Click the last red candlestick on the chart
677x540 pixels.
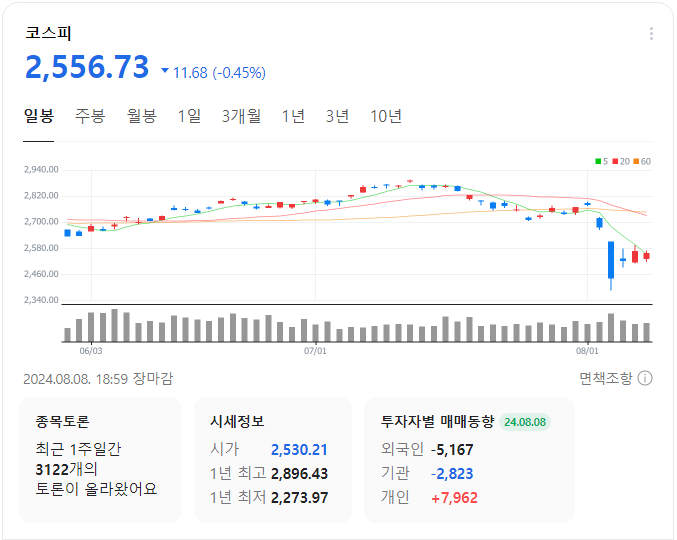pos(646,256)
